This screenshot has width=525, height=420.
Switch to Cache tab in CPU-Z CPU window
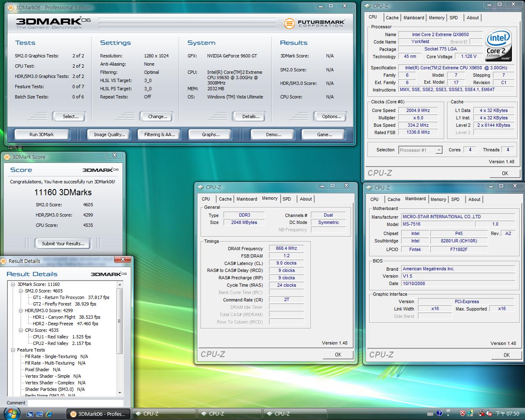(x=392, y=18)
